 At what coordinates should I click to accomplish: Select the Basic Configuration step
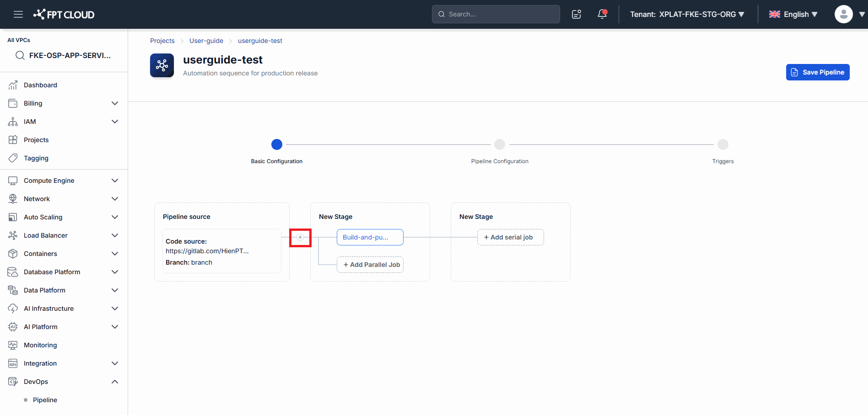(x=277, y=144)
